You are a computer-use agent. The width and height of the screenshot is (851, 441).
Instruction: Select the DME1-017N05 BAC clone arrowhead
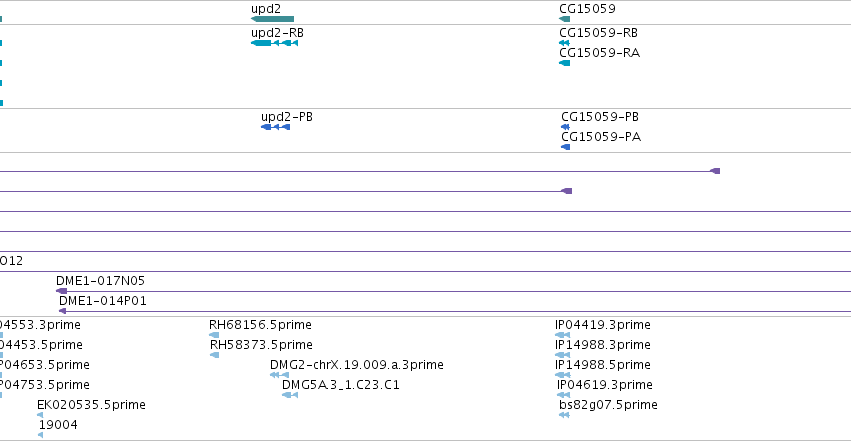(61, 291)
